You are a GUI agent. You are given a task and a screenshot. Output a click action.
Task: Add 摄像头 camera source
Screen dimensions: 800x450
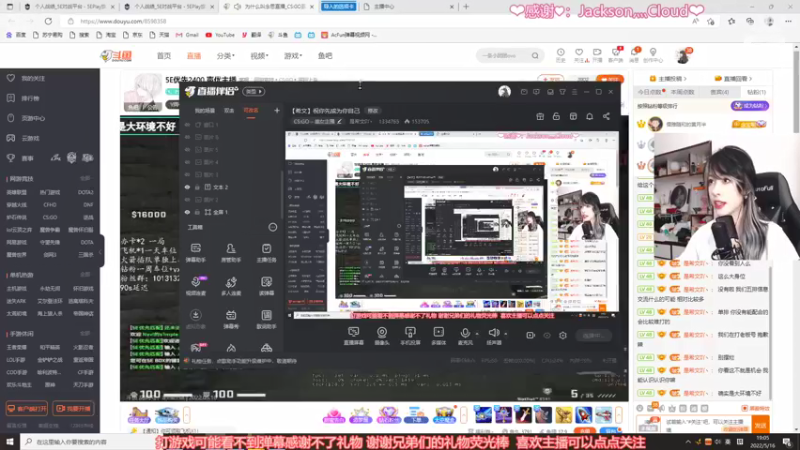tap(382, 336)
